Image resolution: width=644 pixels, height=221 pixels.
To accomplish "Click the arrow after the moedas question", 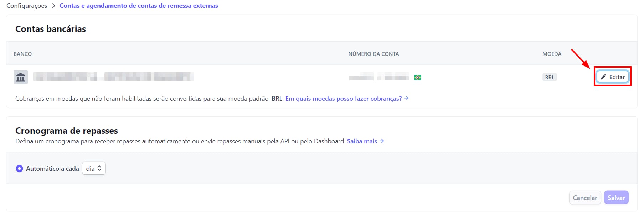I will click(406, 98).
